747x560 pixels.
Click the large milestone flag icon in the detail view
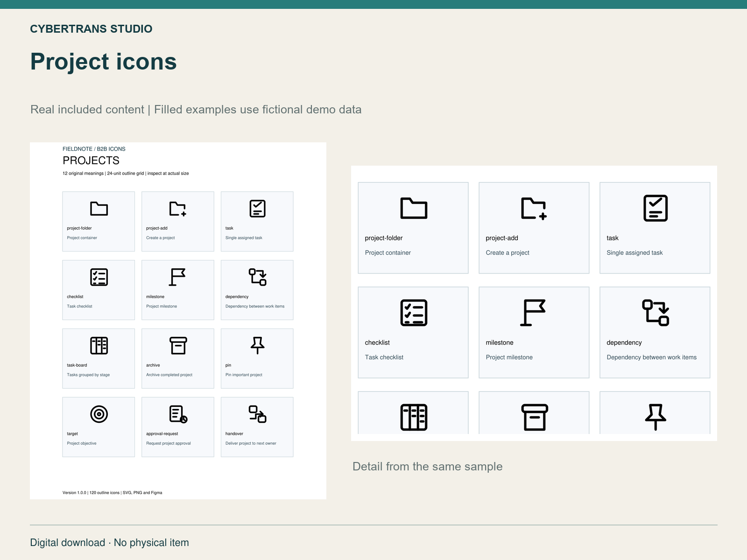click(533, 313)
